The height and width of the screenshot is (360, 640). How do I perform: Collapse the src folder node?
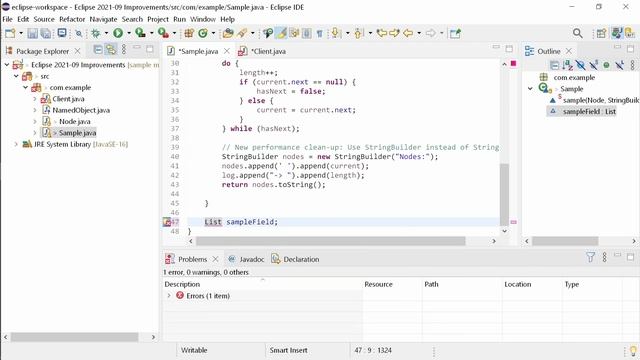[16, 76]
